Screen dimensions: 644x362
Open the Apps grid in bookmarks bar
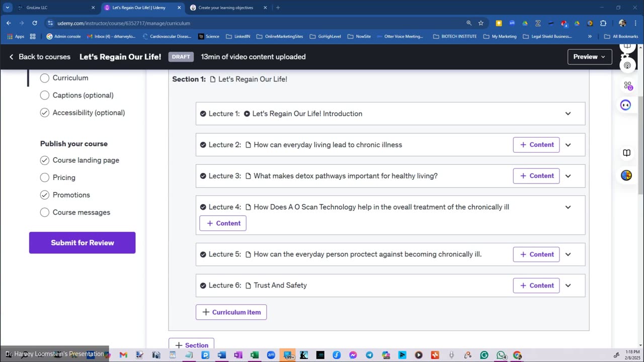[16, 36]
